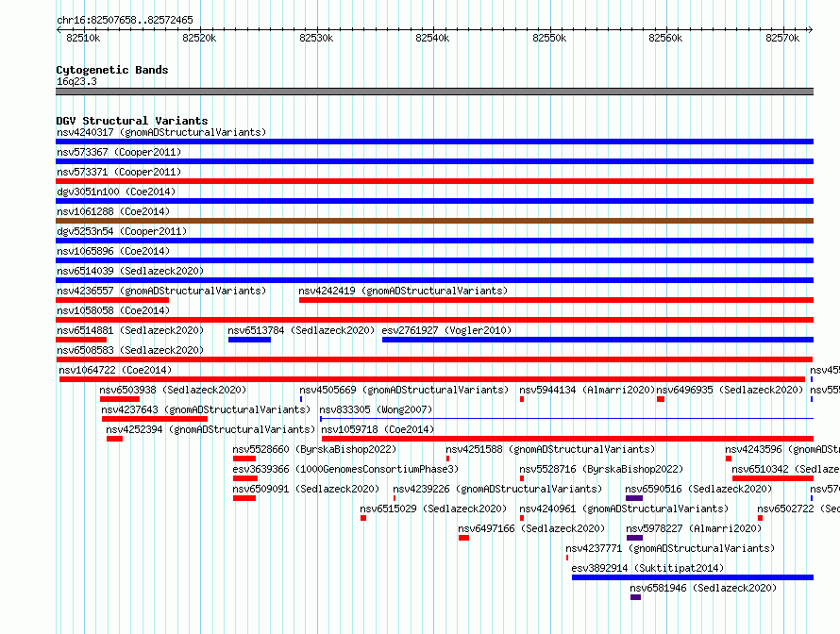Click the short red bar under nsv4236557

click(112, 300)
